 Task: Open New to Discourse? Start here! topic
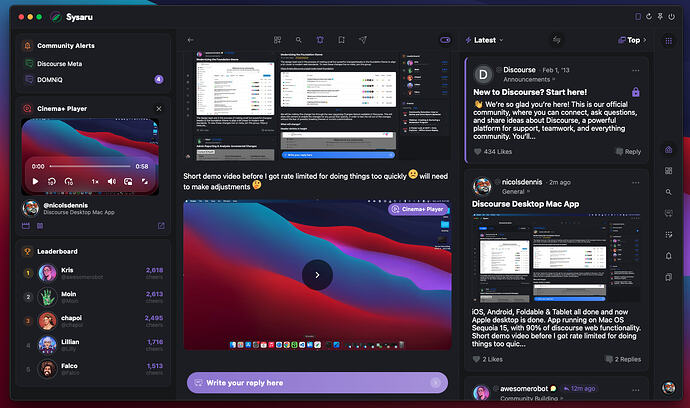point(530,92)
